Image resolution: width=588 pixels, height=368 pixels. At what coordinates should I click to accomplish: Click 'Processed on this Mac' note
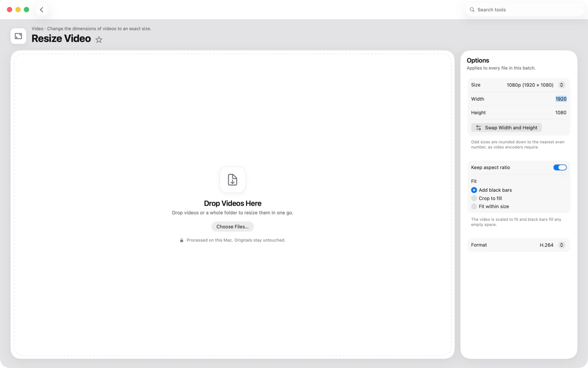point(236,240)
